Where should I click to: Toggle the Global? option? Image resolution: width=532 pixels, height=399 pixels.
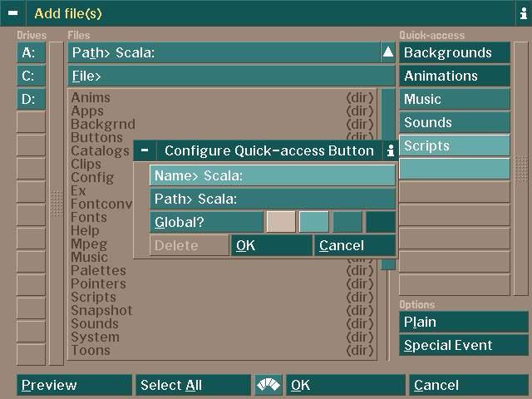(x=206, y=222)
